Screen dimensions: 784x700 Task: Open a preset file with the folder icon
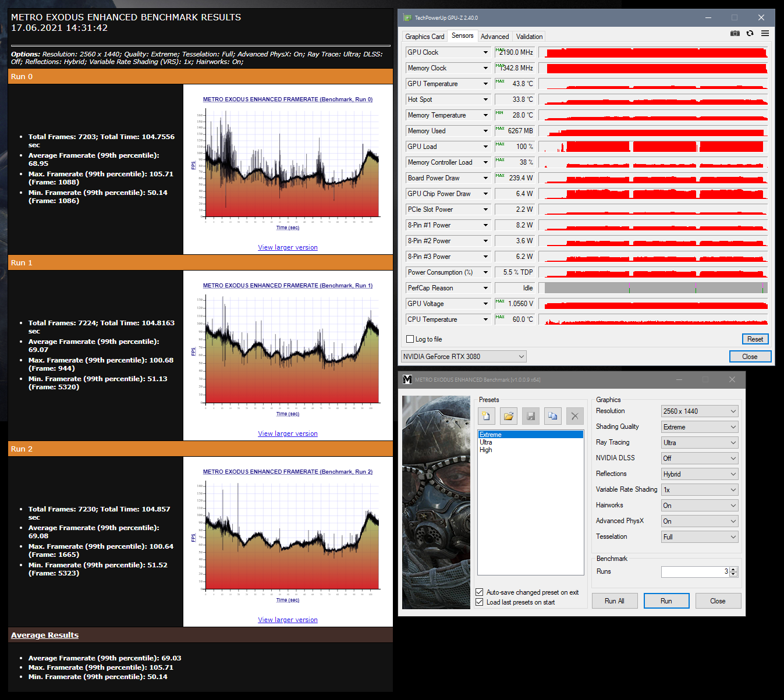coord(508,416)
